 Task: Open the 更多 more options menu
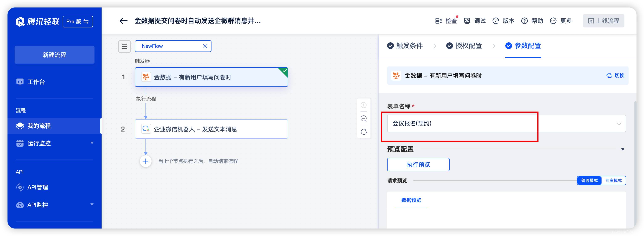point(561,21)
